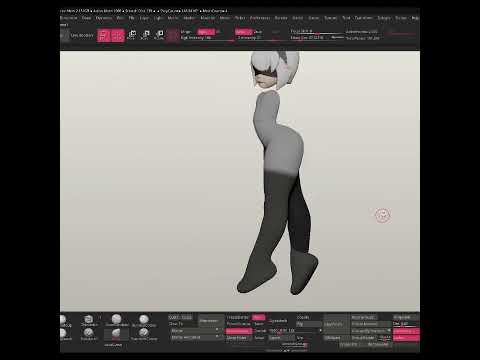Click the leftmost icon beside Live Boolean
The image size is (480, 360).
[x=64, y=35]
